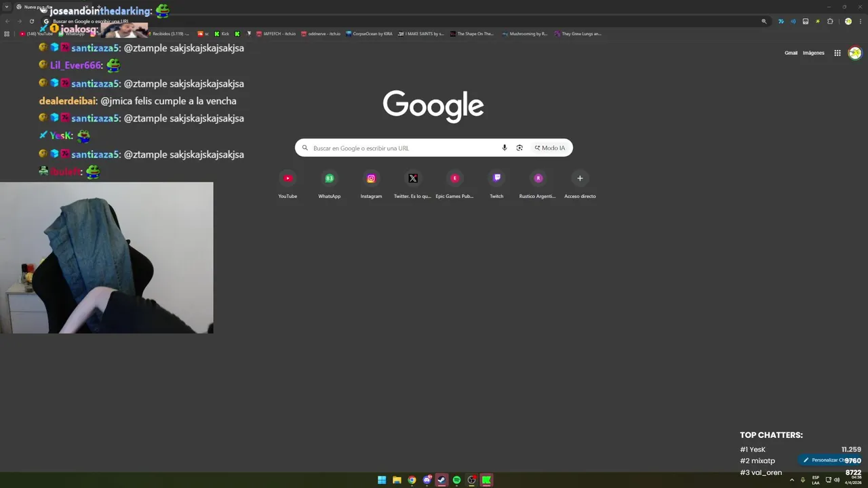Click #3 val_oren in top chatters
Screen dimensions: 868x488
point(761,472)
